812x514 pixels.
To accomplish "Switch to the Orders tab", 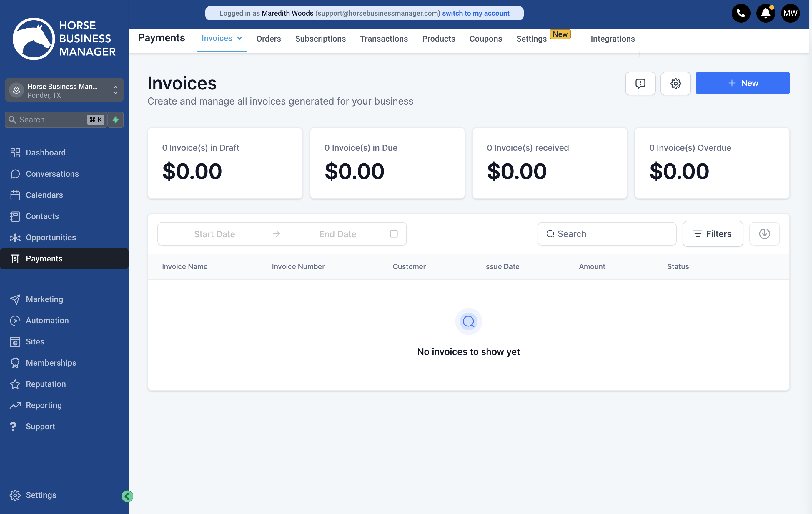I will pos(268,39).
